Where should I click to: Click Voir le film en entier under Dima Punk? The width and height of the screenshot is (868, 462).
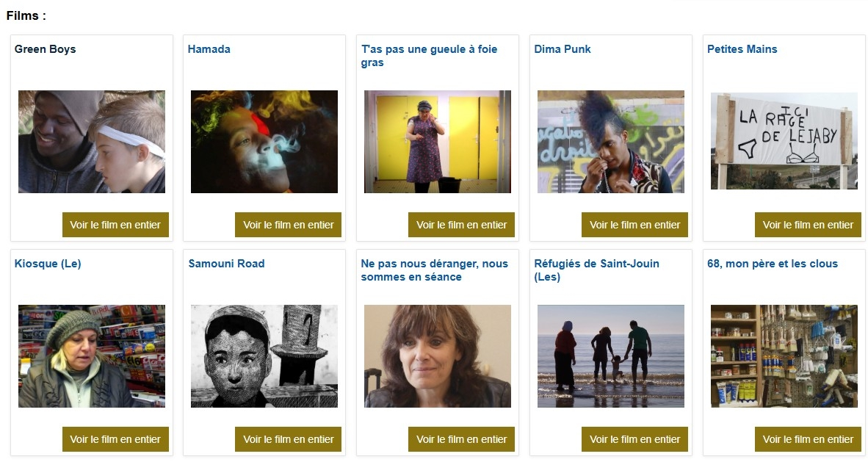point(634,224)
